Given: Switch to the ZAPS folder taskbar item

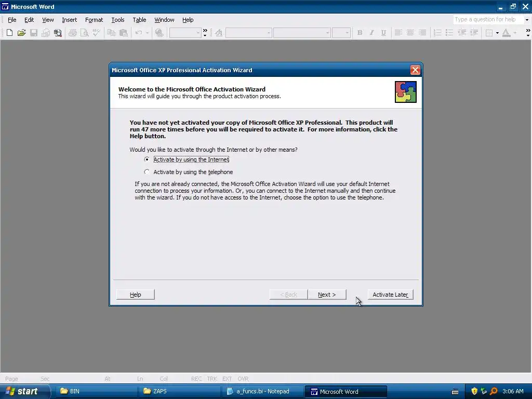Looking at the screenshot, I should point(180,391).
